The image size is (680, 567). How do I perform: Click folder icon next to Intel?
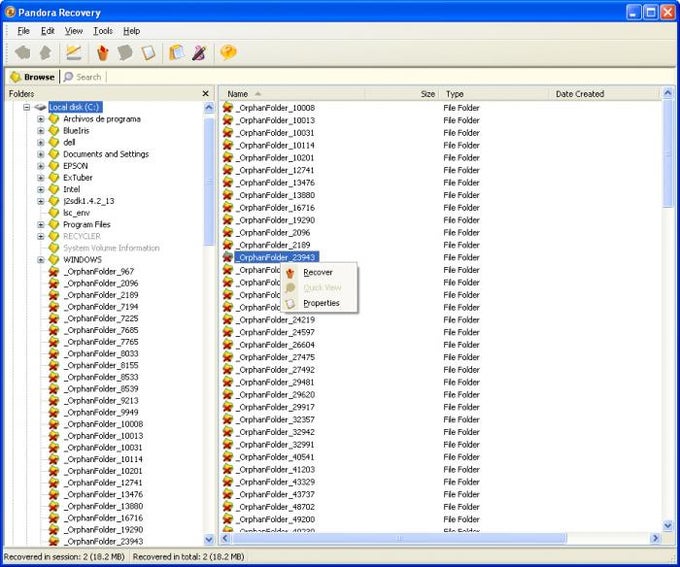(54, 189)
